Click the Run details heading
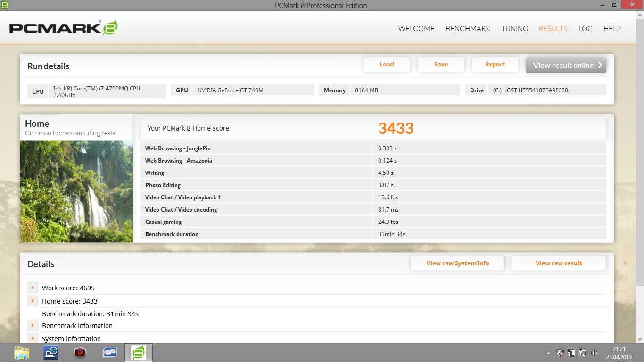 pos(48,66)
